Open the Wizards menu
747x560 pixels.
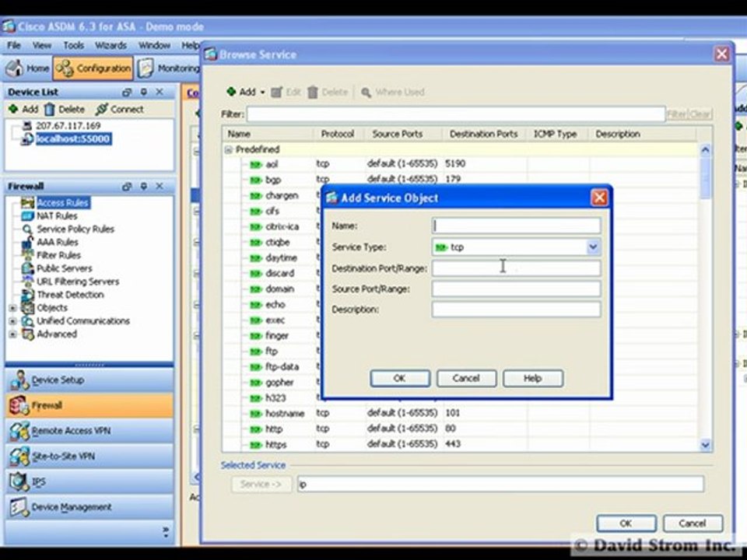(x=110, y=45)
